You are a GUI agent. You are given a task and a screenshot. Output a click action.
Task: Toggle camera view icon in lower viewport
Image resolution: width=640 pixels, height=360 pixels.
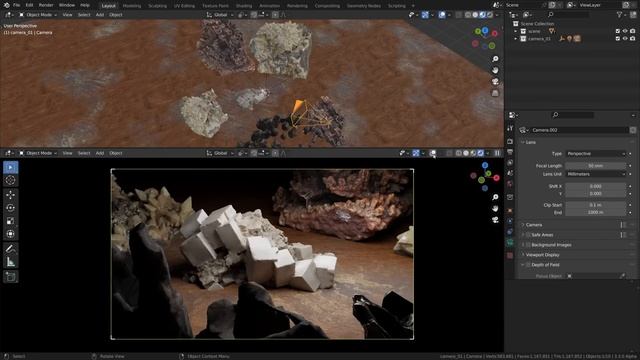495,220
